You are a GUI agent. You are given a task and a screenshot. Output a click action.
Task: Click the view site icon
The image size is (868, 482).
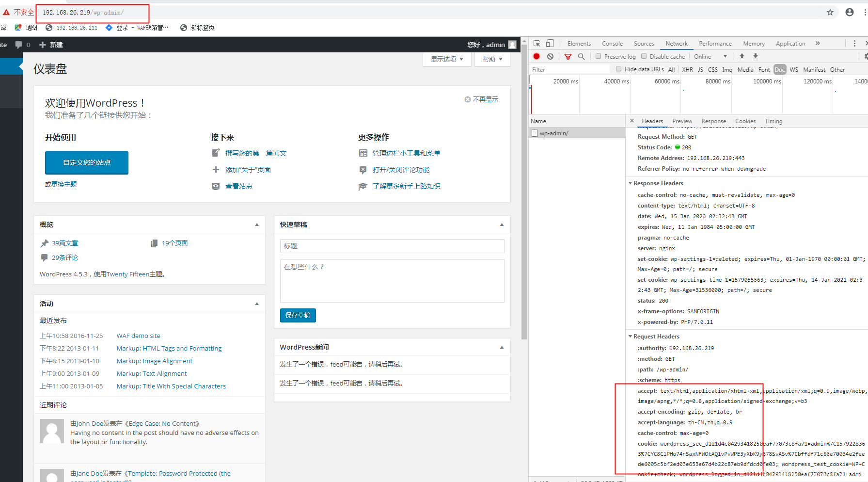[216, 186]
